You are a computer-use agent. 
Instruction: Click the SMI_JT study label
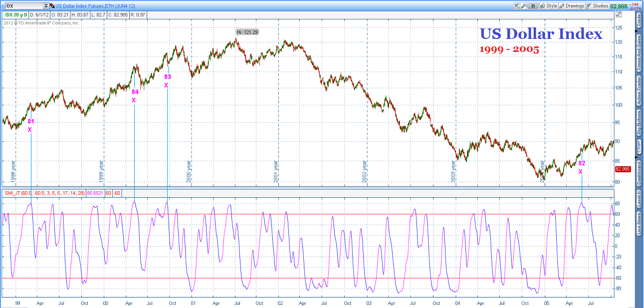click(43, 192)
